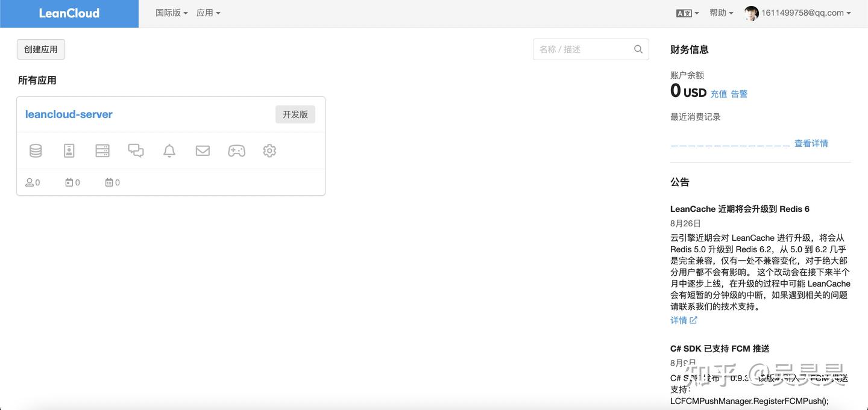Open the leancloud-server data storage icon
868x410 pixels.
pos(35,151)
